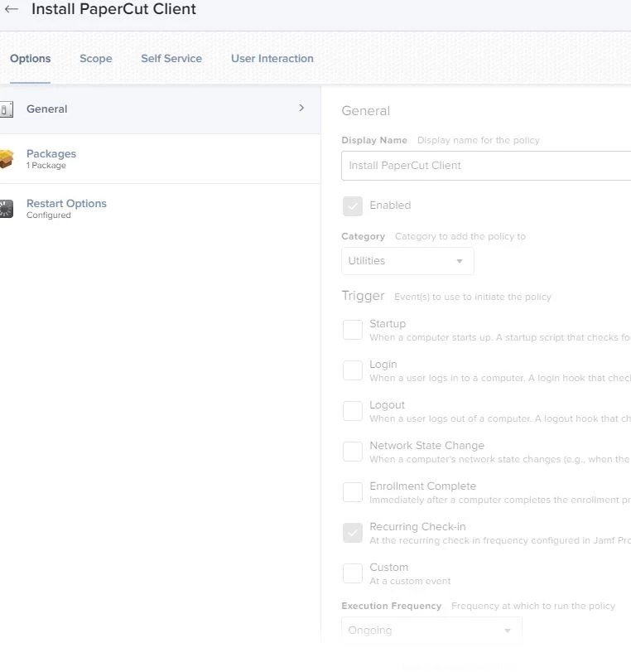The image size is (631, 672).
Task: Open the User Interaction tab
Action: [272, 59]
